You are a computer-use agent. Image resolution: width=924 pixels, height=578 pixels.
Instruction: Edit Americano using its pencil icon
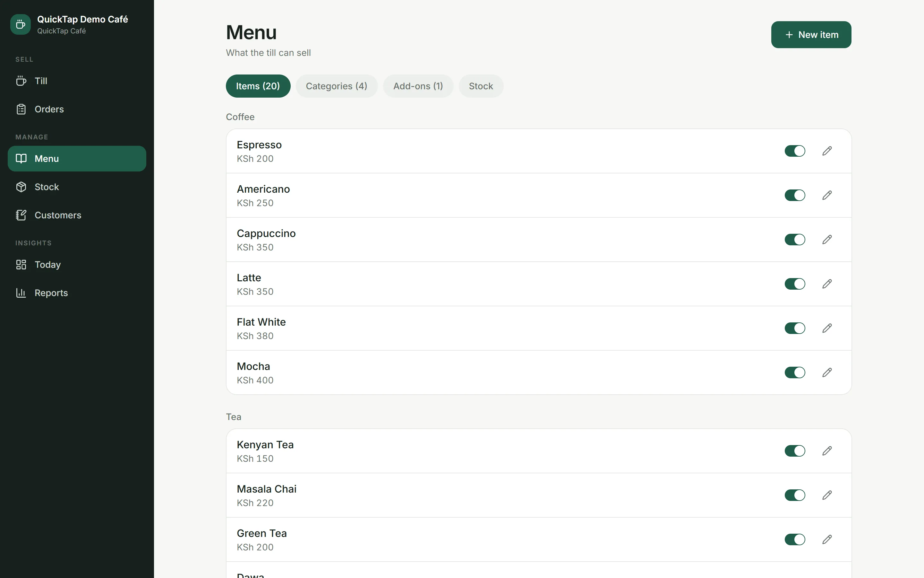click(827, 195)
